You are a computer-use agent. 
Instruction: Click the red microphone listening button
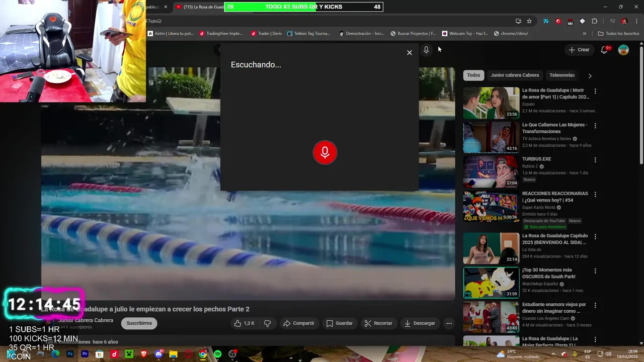pos(325,152)
